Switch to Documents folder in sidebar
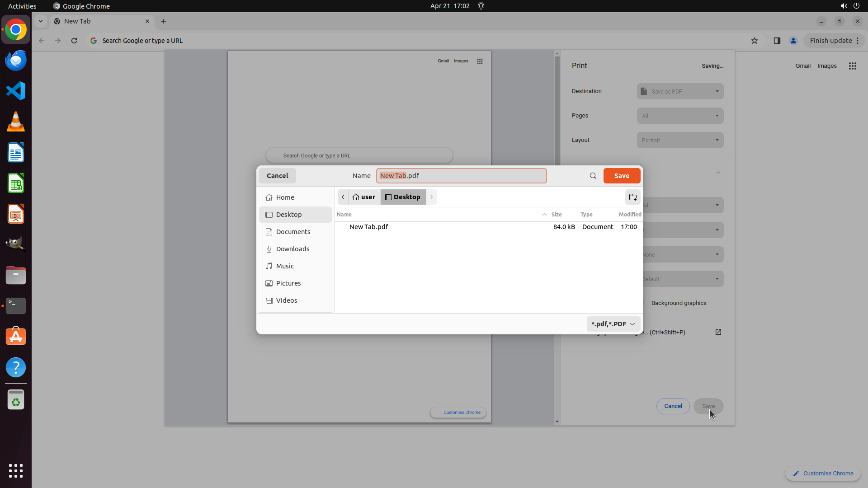This screenshot has width=868, height=488. 293,232
